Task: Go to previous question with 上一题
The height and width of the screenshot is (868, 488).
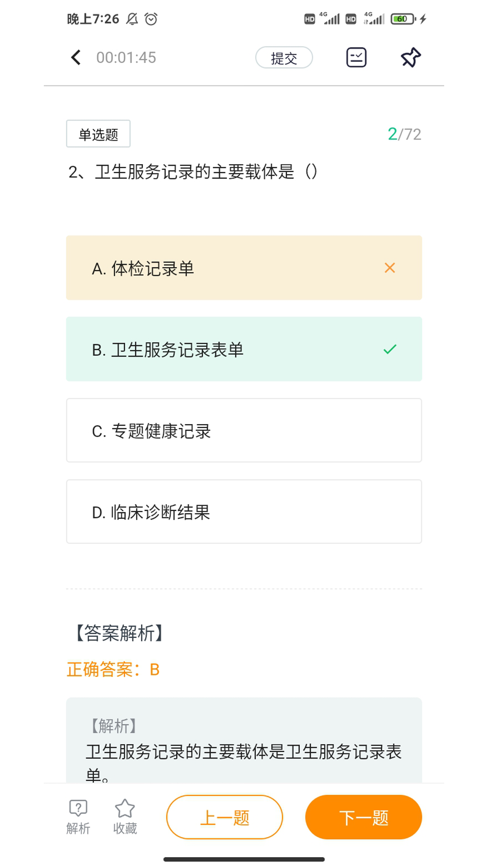Action: [x=225, y=817]
